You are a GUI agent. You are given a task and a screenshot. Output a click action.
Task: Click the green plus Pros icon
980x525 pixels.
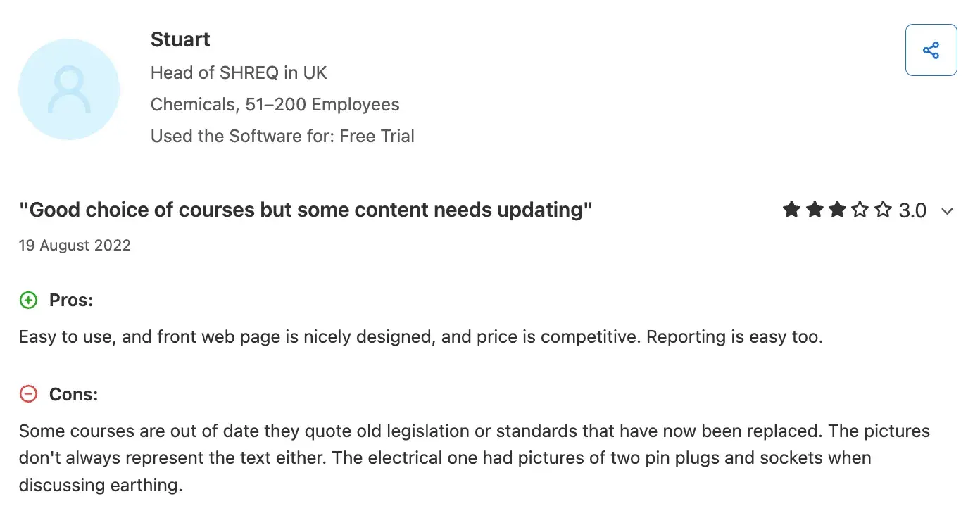tap(28, 301)
